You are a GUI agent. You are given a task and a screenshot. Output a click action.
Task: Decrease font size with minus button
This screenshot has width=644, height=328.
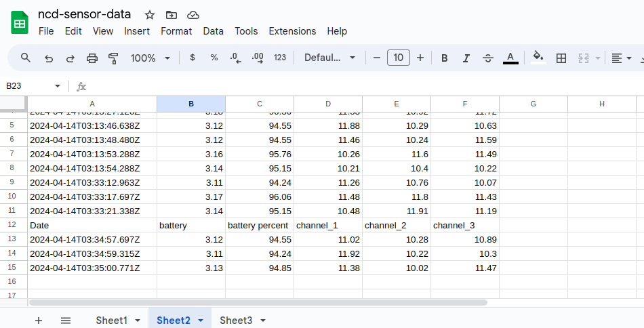pyautogui.click(x=377, y=58)
